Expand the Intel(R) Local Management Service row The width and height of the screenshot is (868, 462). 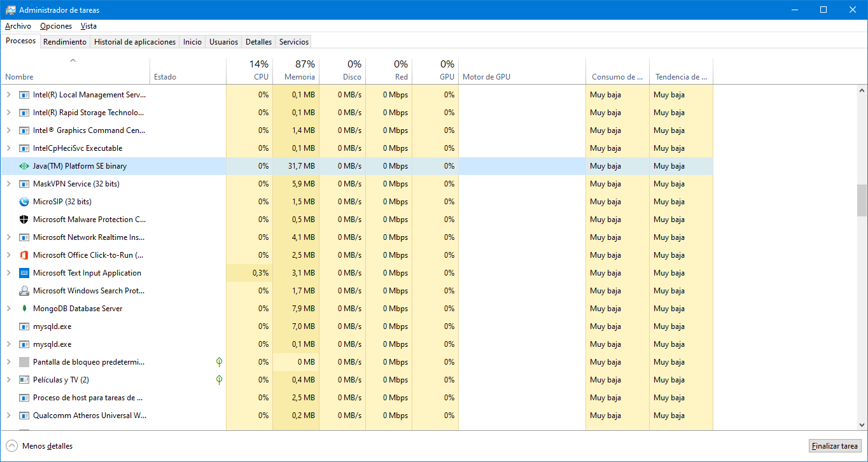(8, 95)
